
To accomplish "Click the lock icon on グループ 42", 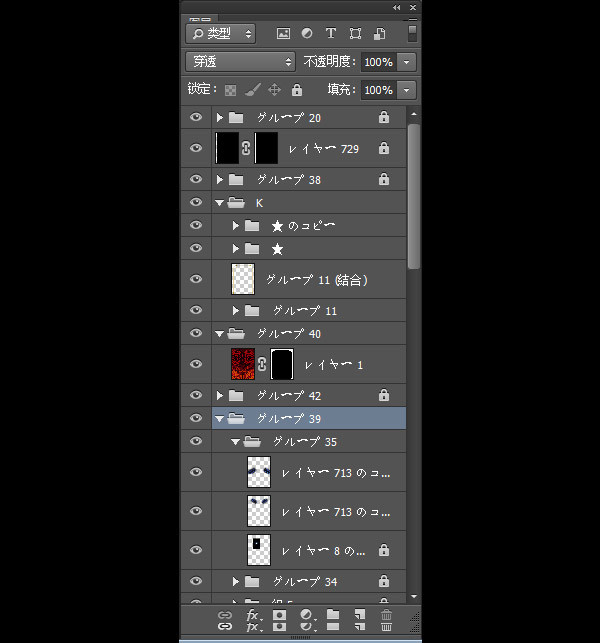I will point(384,395).
